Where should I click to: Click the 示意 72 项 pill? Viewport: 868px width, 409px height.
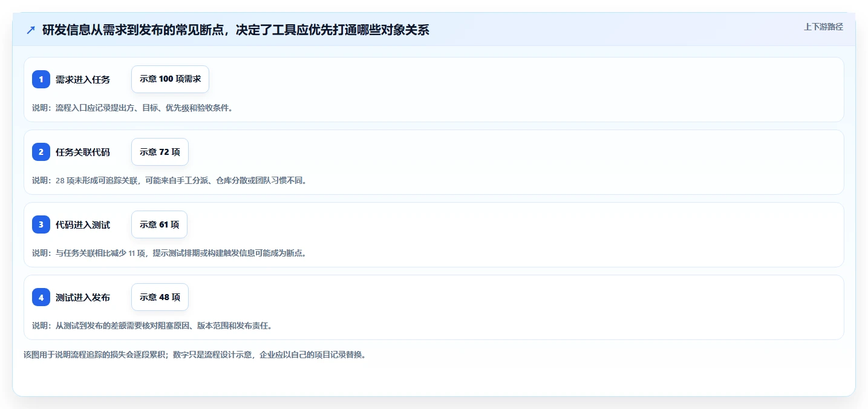coord(160,152)
